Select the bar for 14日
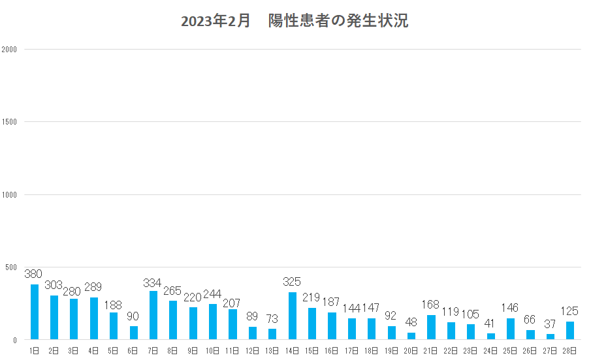The width and height of the screenshot is (591, 364). pyautogui.click(x=293, y=316)
